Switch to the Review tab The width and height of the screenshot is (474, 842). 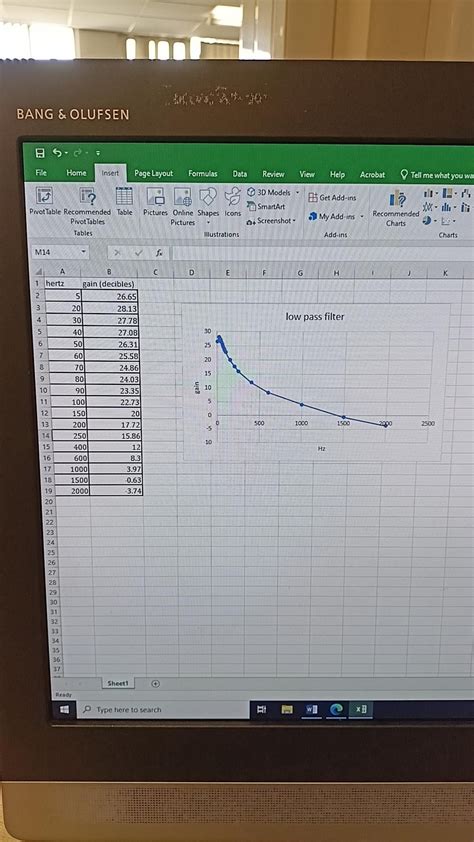[273, 174]
